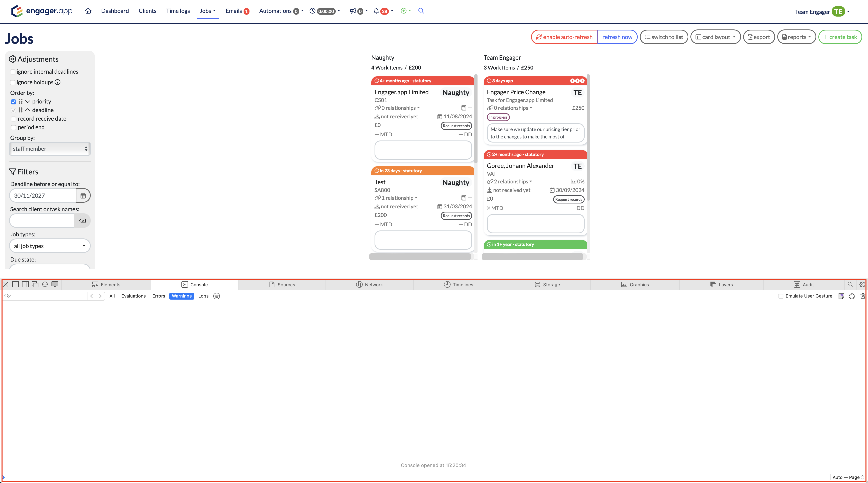868x483 pixels.
Task: Switch to the Network inspector tab
Action: (370, 284)
